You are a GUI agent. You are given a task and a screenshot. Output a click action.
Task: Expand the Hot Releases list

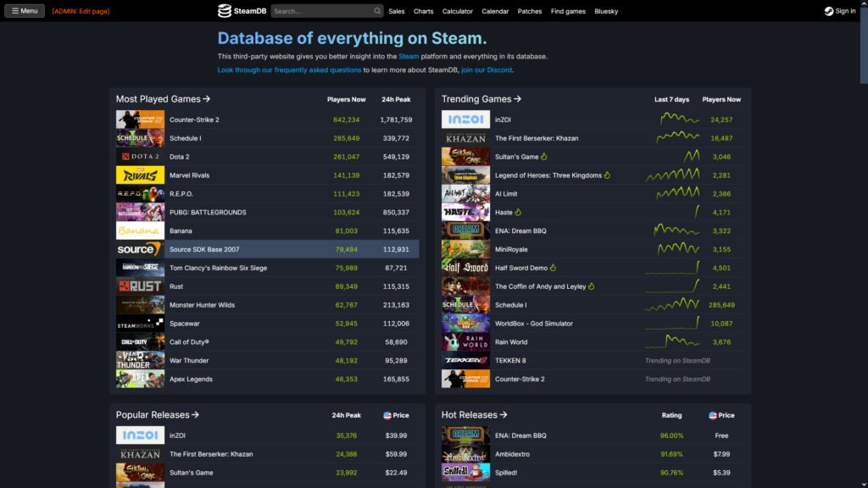(474, 415)
